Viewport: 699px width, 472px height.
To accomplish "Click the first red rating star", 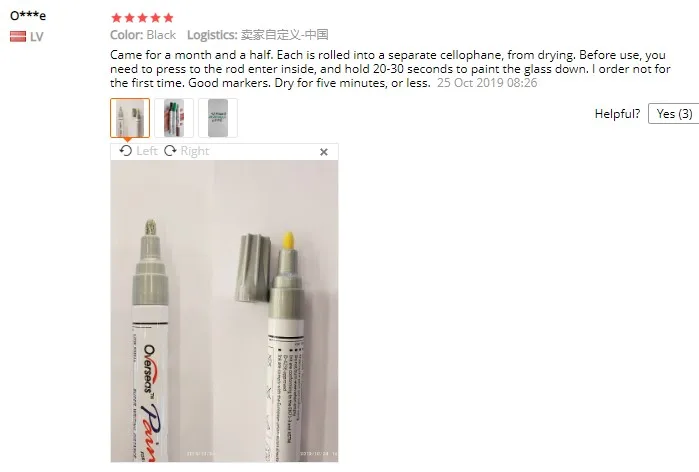I will coord(116,18).
